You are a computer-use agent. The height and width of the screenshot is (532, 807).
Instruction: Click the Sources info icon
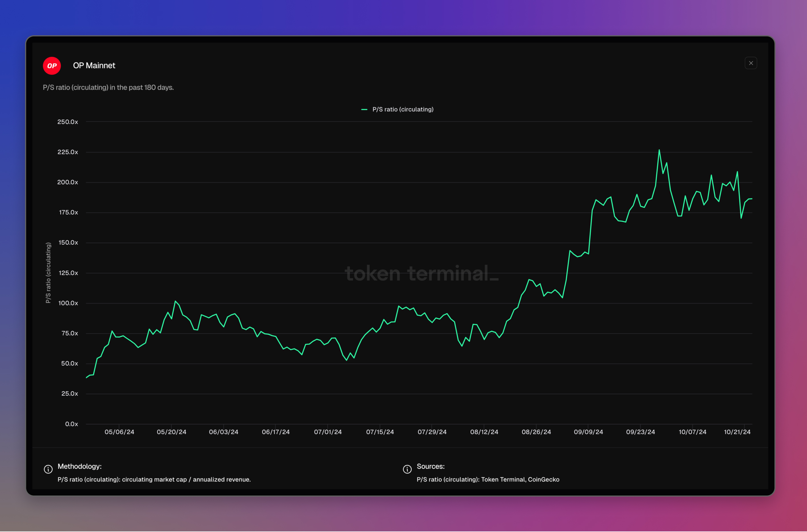[x=407, y=469]
